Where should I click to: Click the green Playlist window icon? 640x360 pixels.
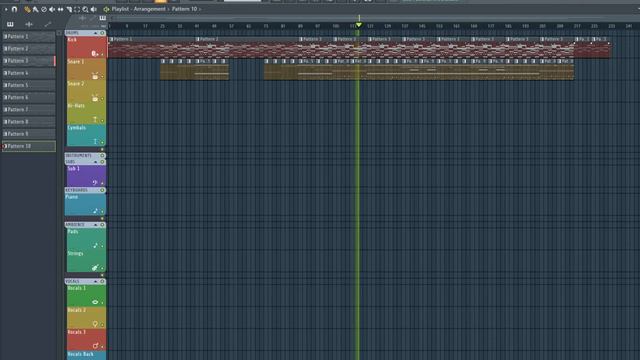pyautogui.click(x=106, y=9)
